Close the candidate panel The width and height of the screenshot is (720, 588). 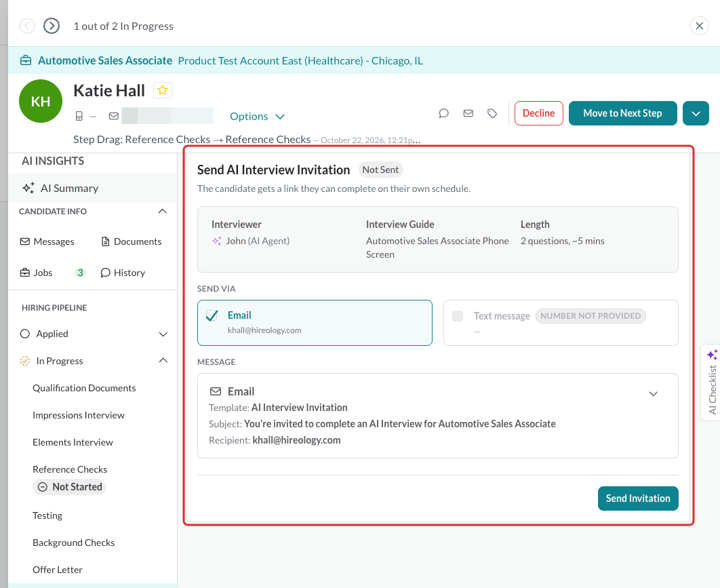pyautogui.click(x=700, y=26)
